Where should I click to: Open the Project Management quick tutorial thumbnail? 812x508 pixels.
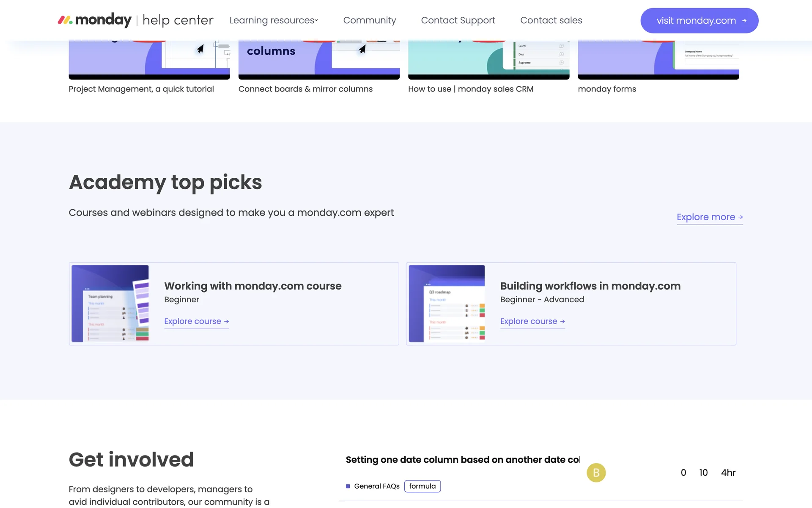pos(149,59)
